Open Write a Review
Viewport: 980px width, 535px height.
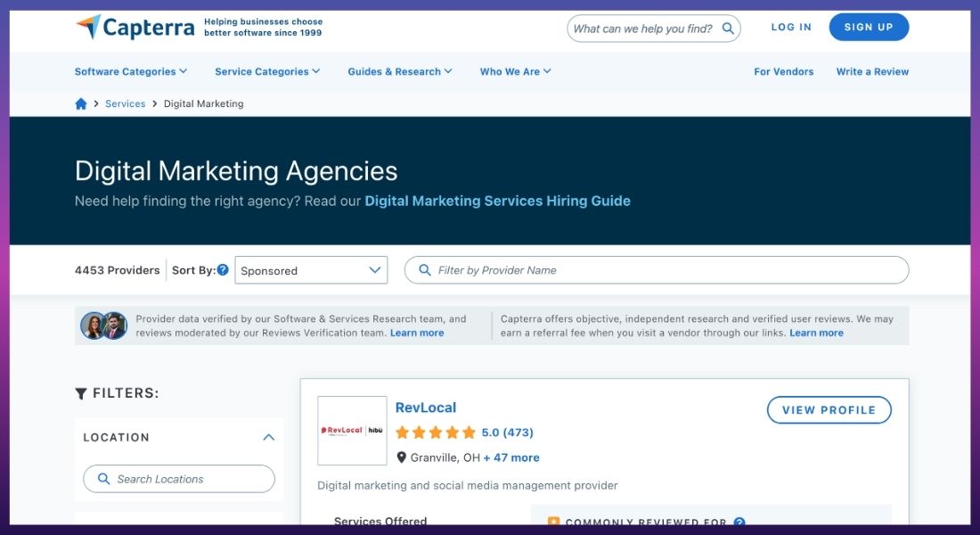[872, 71]
